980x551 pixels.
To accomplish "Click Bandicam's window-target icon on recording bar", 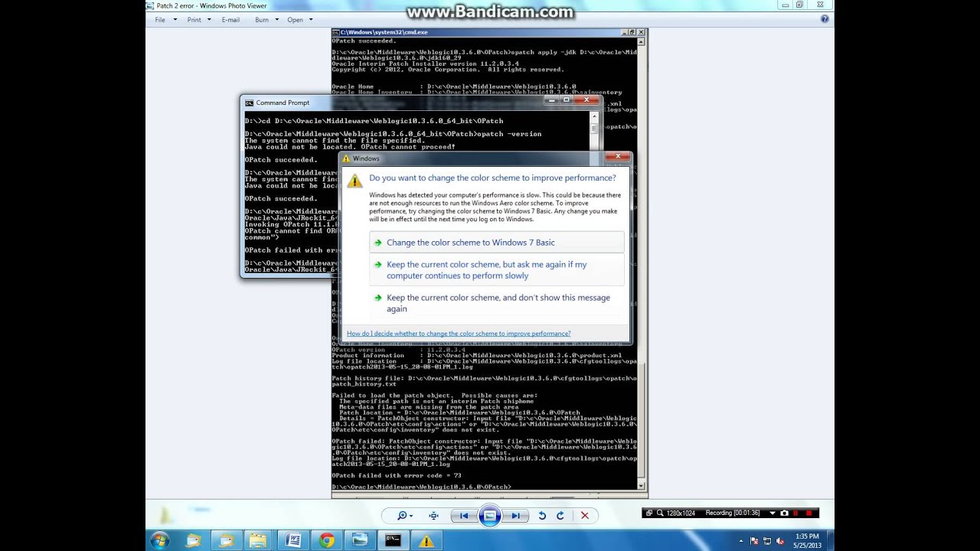I will click(649, 513).
